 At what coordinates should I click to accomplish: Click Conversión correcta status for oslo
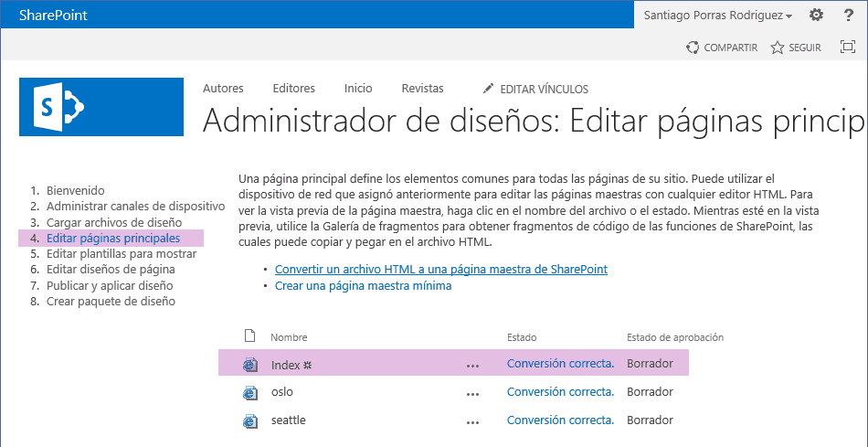point(560,392)
